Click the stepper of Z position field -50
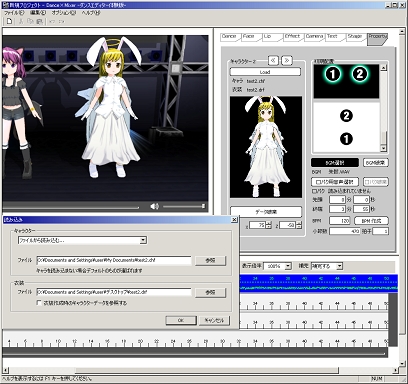This screenshot has height=384, width=408. pyautogui.click(x=299, y=225)
